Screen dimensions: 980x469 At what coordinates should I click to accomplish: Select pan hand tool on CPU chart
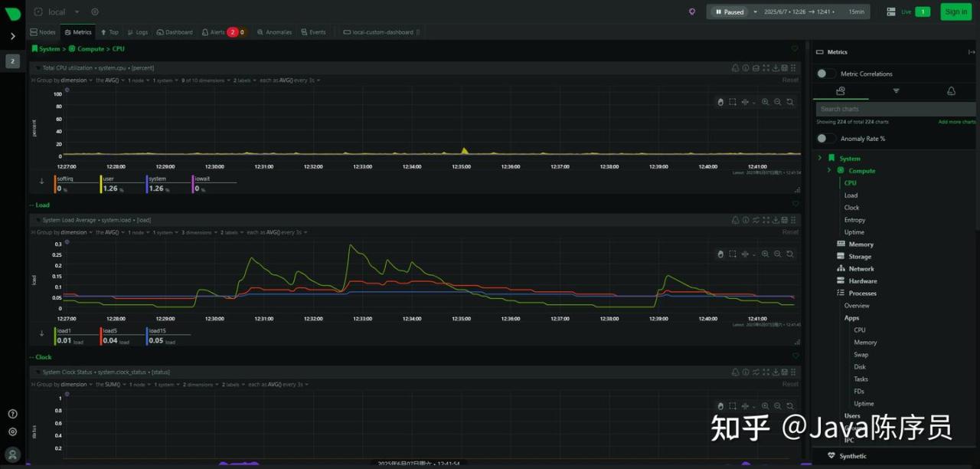720,102
